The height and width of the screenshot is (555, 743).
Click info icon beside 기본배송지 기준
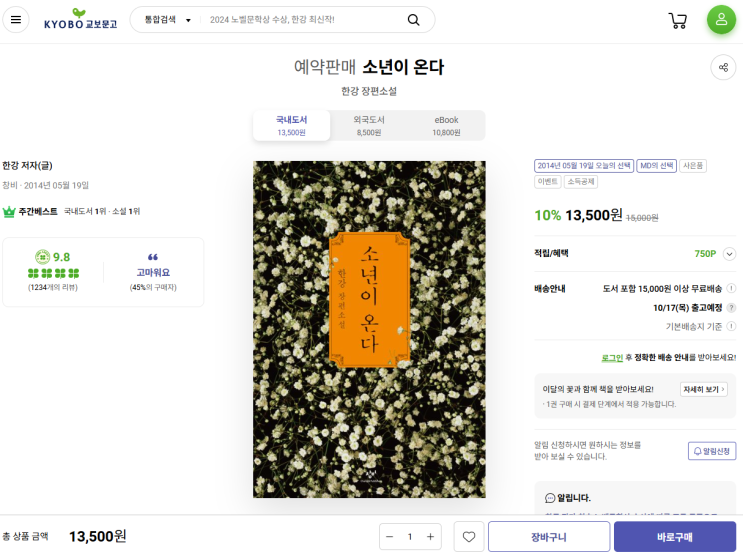click(731, 326)
